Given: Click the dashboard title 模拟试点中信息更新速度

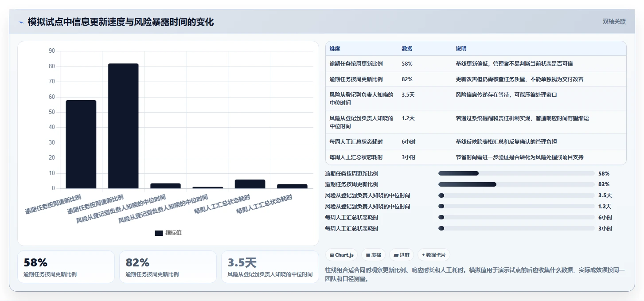Looking at the screenshot, I should 121,22.
